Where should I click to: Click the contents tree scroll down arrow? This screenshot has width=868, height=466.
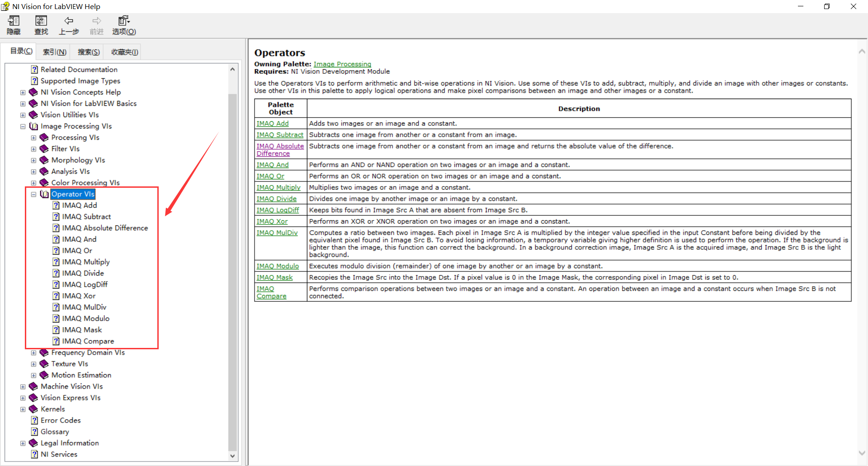pyautogui.click(x=232, y=456)
